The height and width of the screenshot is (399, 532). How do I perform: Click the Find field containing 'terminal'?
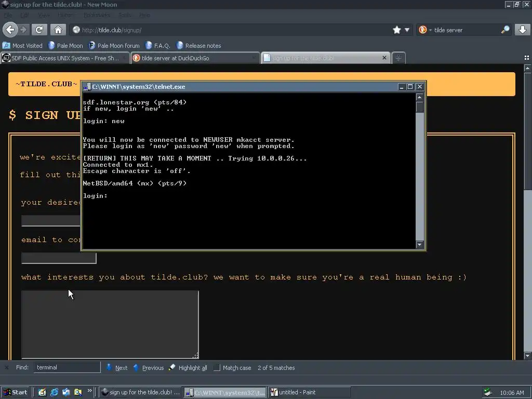coord(67,367)
